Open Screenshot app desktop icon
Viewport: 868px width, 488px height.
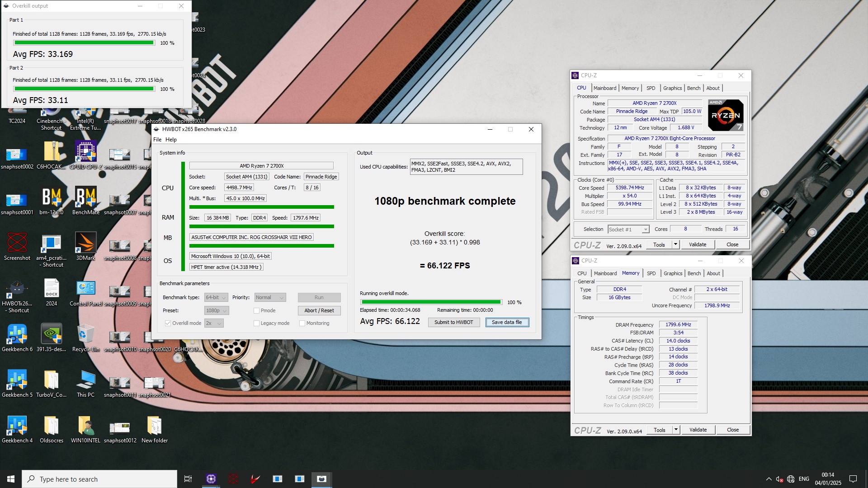pos(17,247)
